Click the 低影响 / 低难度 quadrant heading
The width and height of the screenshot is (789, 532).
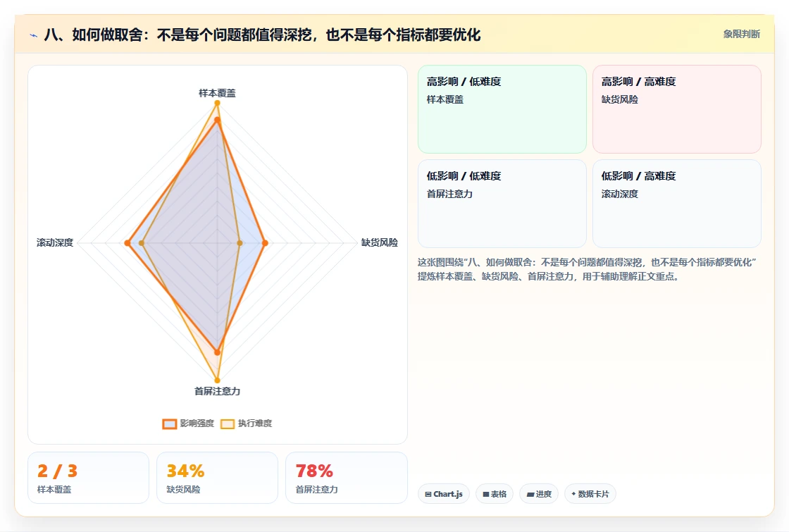click(x=464, y=176)
